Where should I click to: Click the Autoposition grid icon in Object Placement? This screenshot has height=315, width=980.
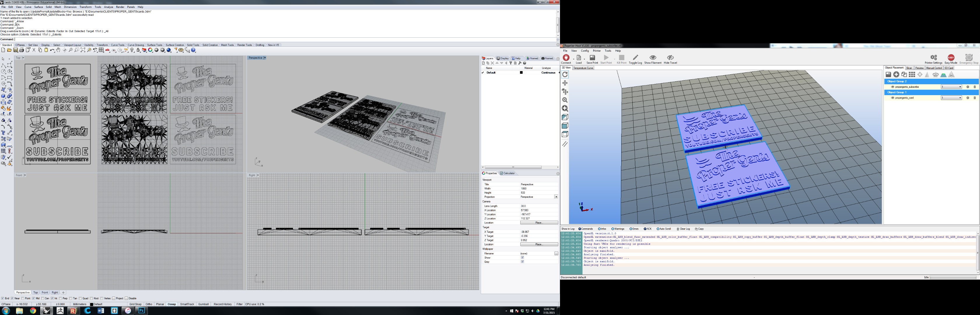(912, 75)
